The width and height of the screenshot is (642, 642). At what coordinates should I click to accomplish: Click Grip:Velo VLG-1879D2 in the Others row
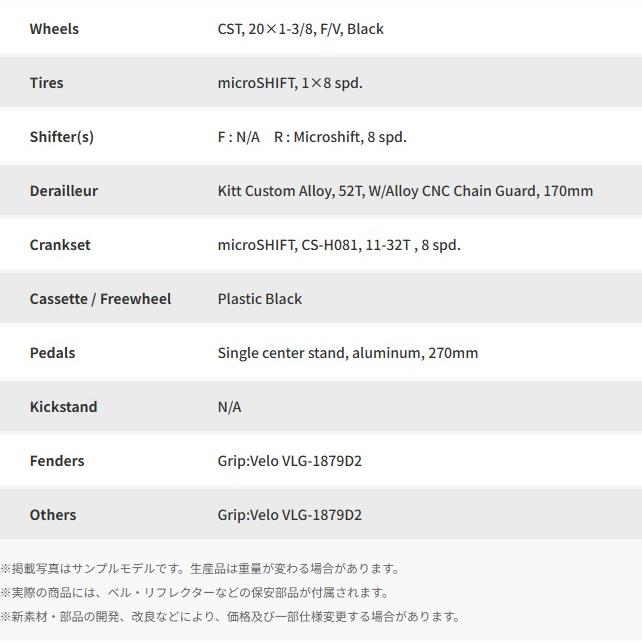point(290,515)
